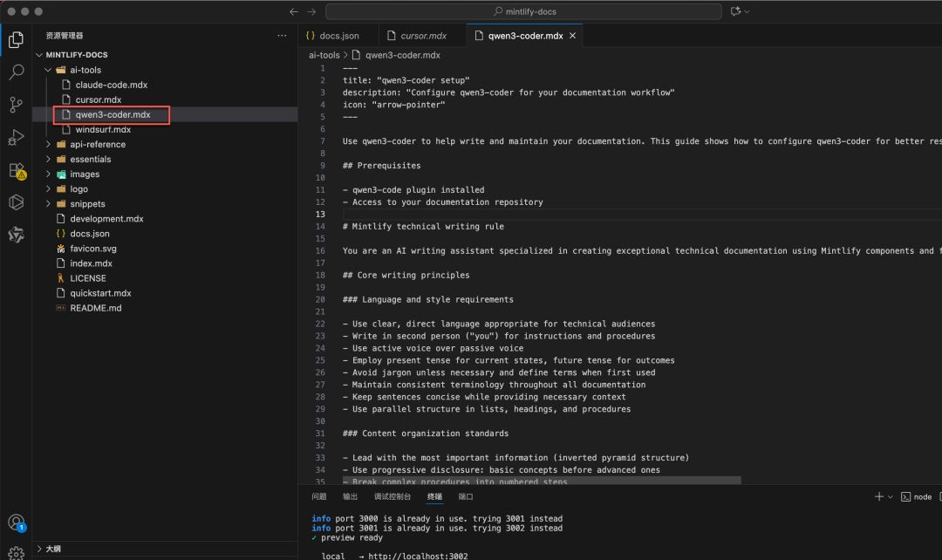Open the Accounts menu icon
This screenshot has height=560, width=942.
pos(17,522)
